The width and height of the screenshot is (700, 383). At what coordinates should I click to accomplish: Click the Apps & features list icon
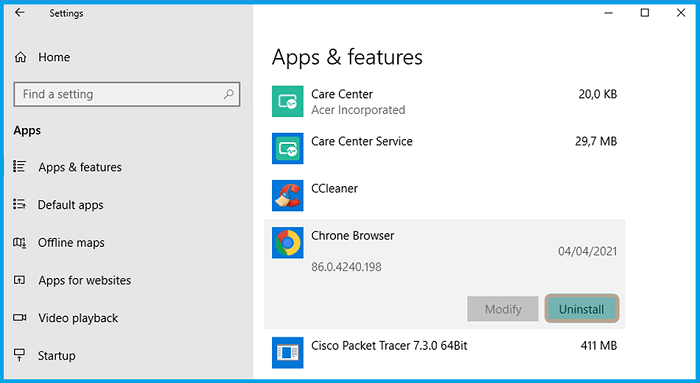pyautogui.click(x=19, y=167)
